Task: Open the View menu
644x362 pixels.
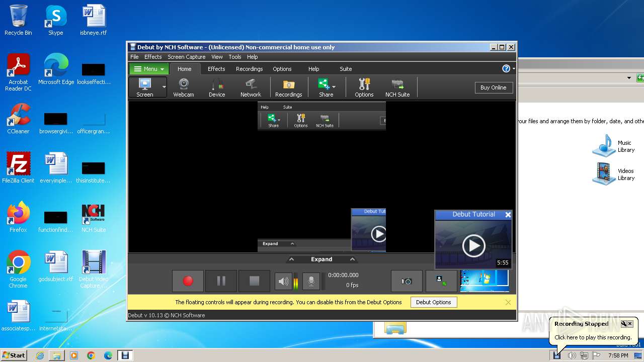Action: click(217, 57)
